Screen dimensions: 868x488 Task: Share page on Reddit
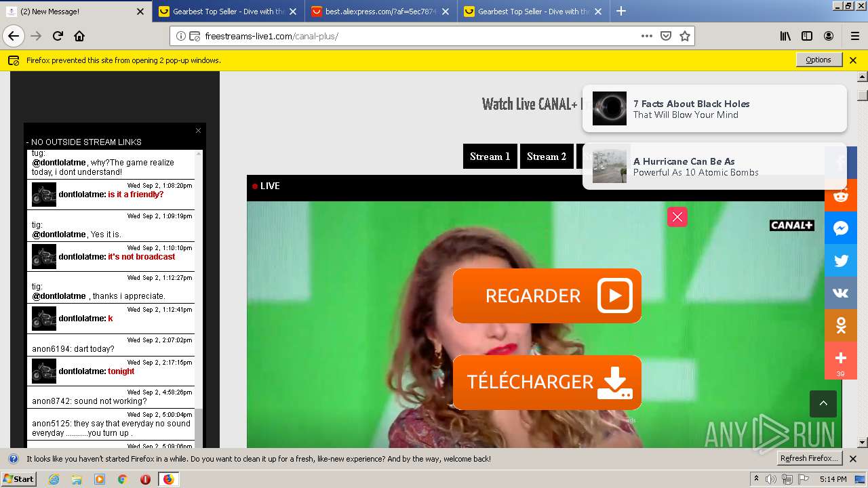coord(841,196)
